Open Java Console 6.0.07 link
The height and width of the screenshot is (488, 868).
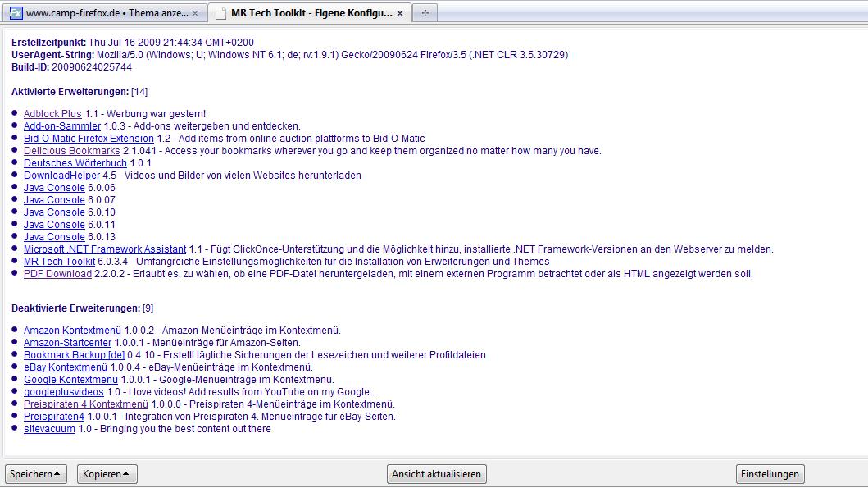point(54,200)
